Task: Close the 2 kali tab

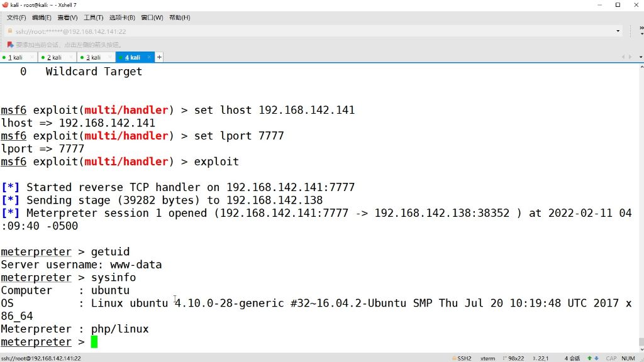Action: pos(71,57)
